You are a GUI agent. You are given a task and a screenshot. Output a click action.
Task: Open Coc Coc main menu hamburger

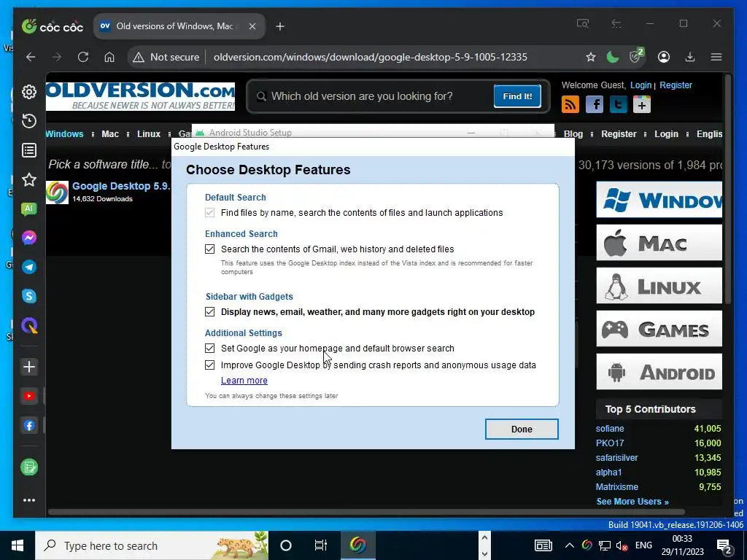(716, 57)
